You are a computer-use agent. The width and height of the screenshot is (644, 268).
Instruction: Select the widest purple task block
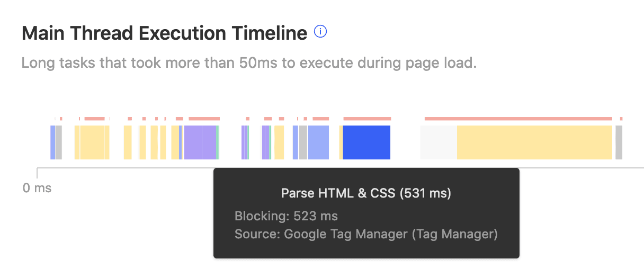pos(200,142)
